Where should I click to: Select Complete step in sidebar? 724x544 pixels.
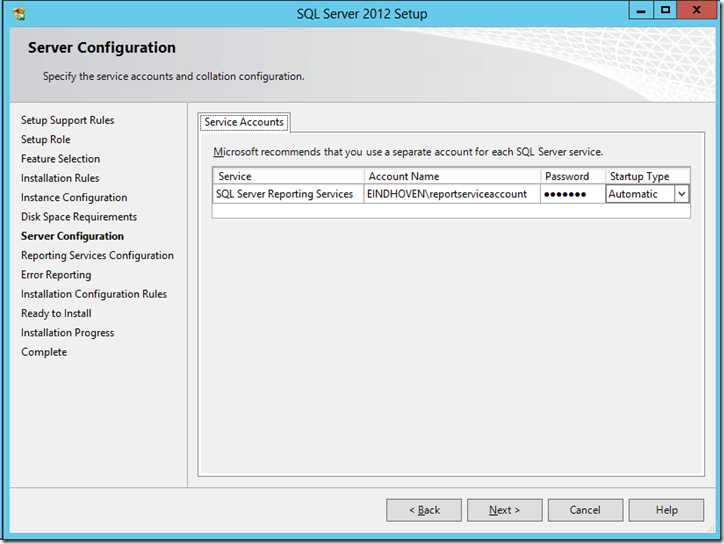44,352
